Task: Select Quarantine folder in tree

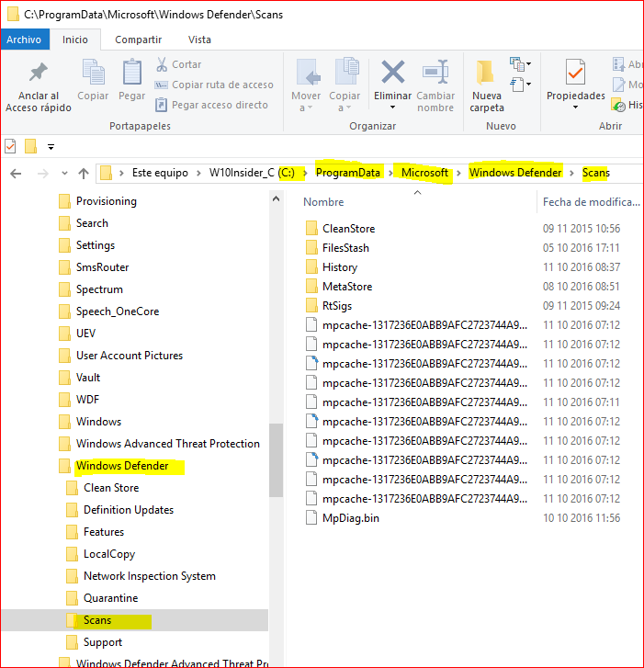Action: (x=111, y=598)
